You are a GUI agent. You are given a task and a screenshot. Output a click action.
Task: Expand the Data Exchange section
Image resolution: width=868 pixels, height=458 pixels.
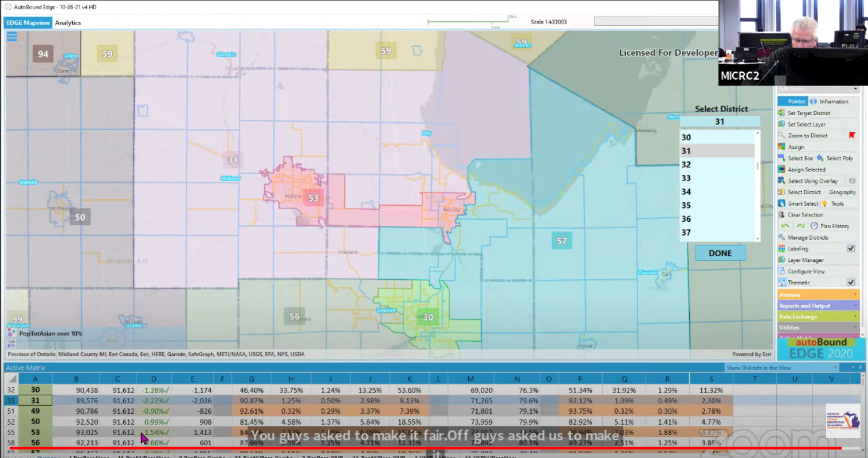(x=818, y=316)
